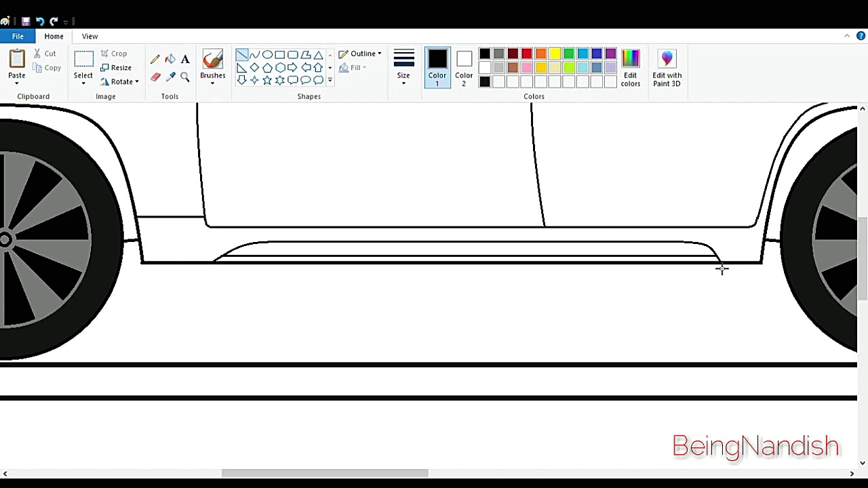This screenshot has width=868, height=488.
Task: Choose the Cloud callout shape
Action: (x=318, y=80)
